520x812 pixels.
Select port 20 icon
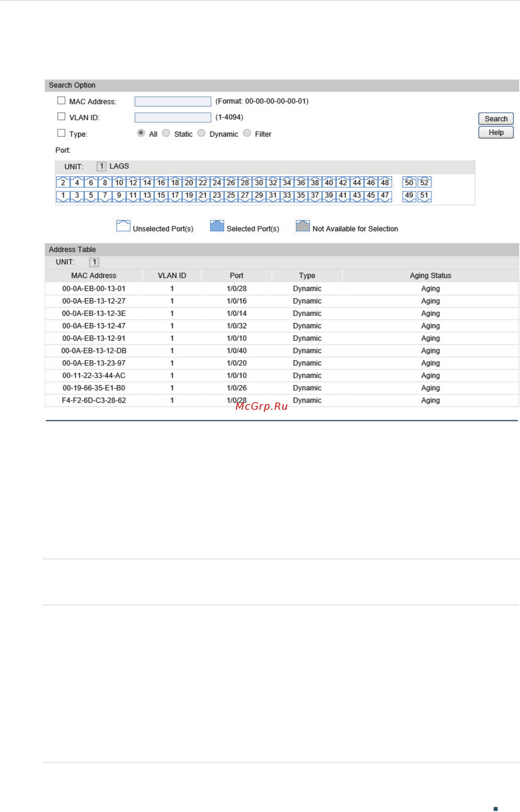click(189, 182)
